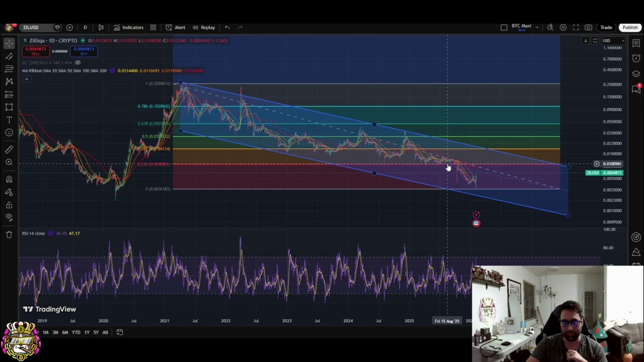Select the YTD time range
The width and height of the screenshot is (644, 362).
[x=76, y=332]
